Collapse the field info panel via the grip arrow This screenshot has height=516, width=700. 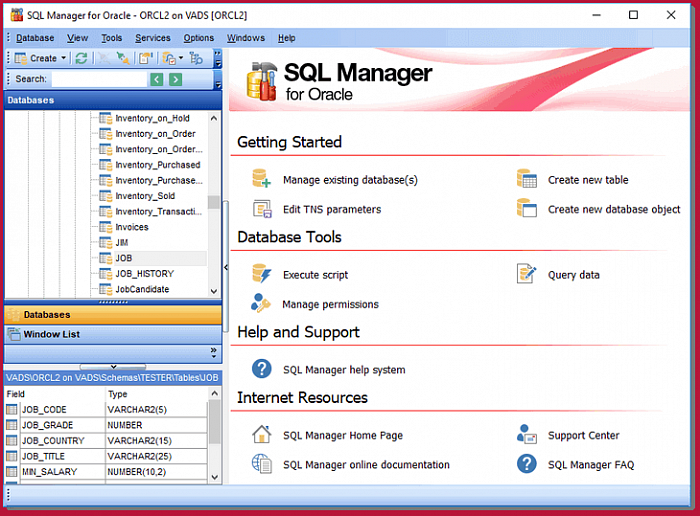[x=113, y=366]
